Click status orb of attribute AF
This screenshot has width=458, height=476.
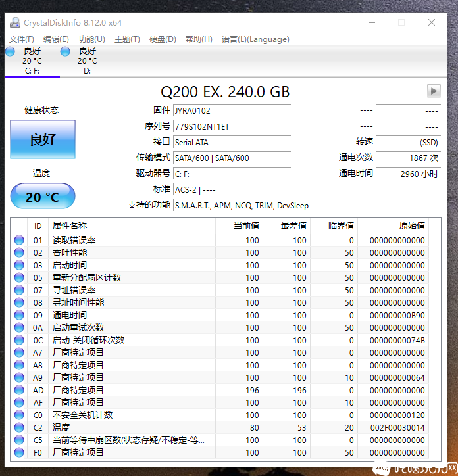[19, 402]
